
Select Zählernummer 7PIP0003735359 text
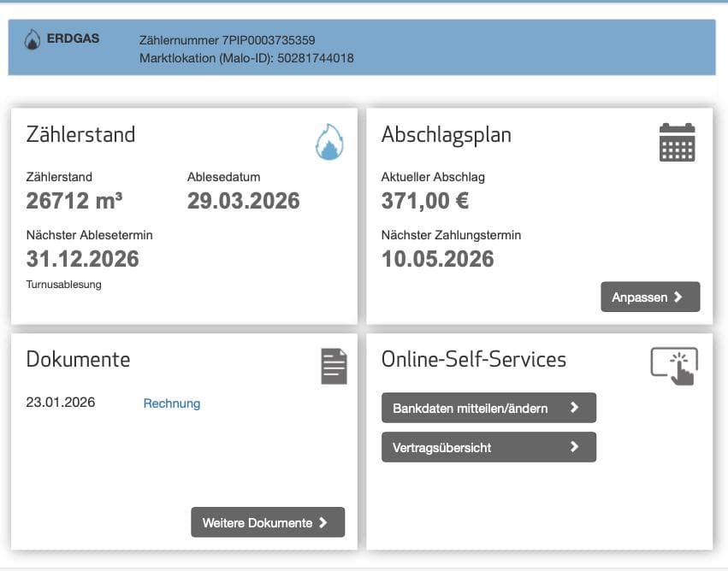(227, 40)
